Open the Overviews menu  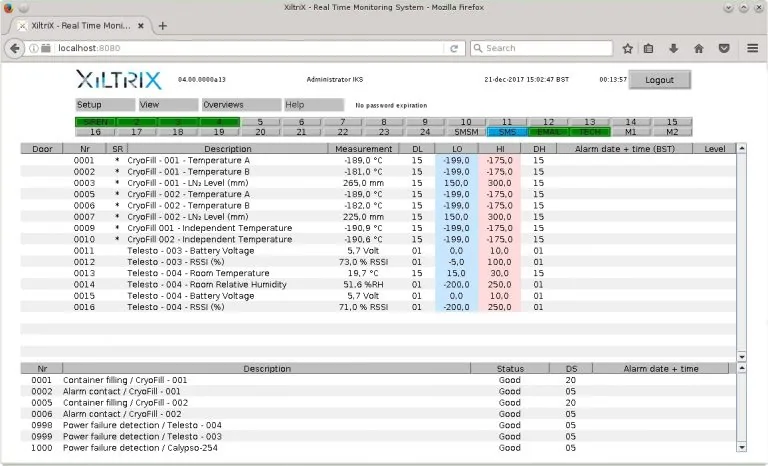[242, 105]
